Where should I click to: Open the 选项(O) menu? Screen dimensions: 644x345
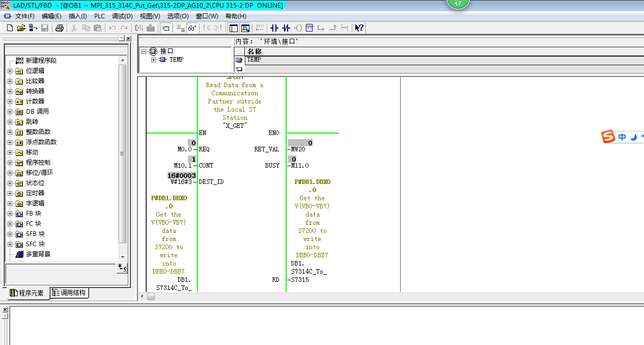click(178, 16)
